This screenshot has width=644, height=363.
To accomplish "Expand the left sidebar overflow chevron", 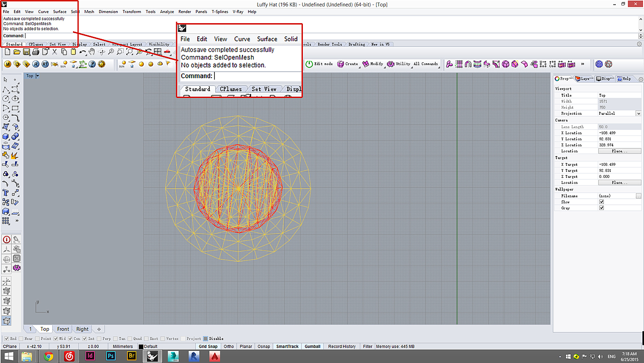I will point(17,221).
